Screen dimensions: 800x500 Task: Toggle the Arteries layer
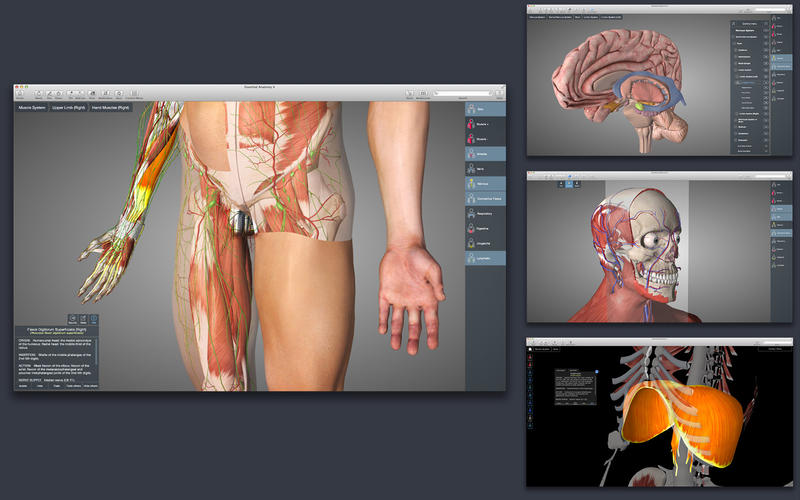coord(485,154)
